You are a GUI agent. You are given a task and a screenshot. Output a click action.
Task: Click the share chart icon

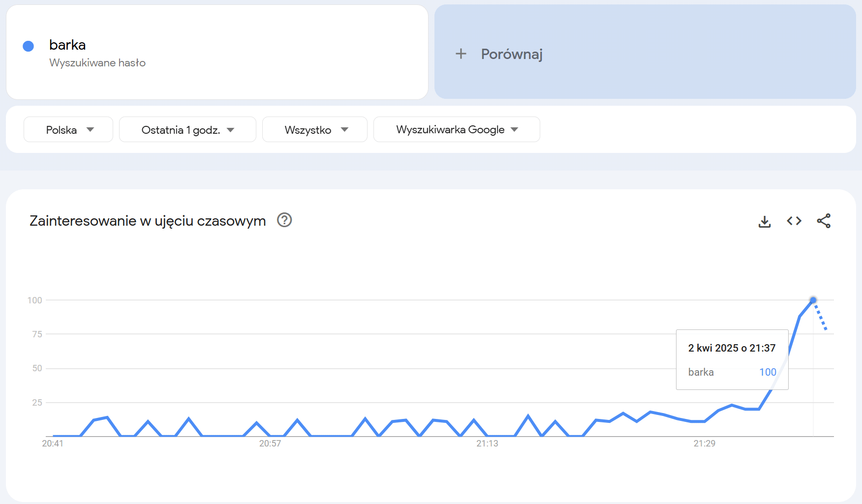click(x=824, y=221)
